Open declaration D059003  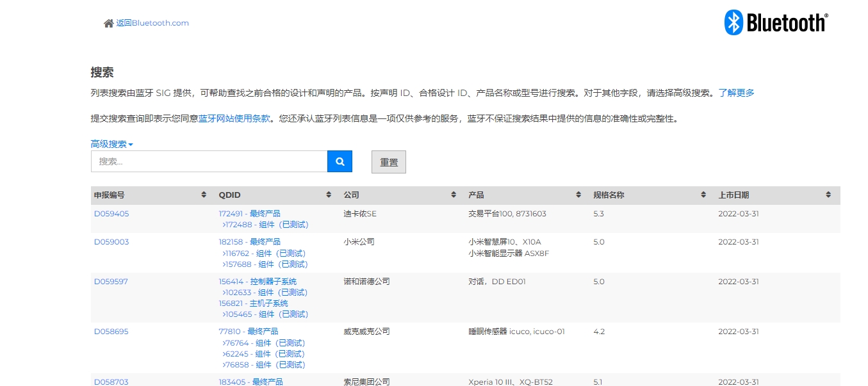[x=111, y=242]
